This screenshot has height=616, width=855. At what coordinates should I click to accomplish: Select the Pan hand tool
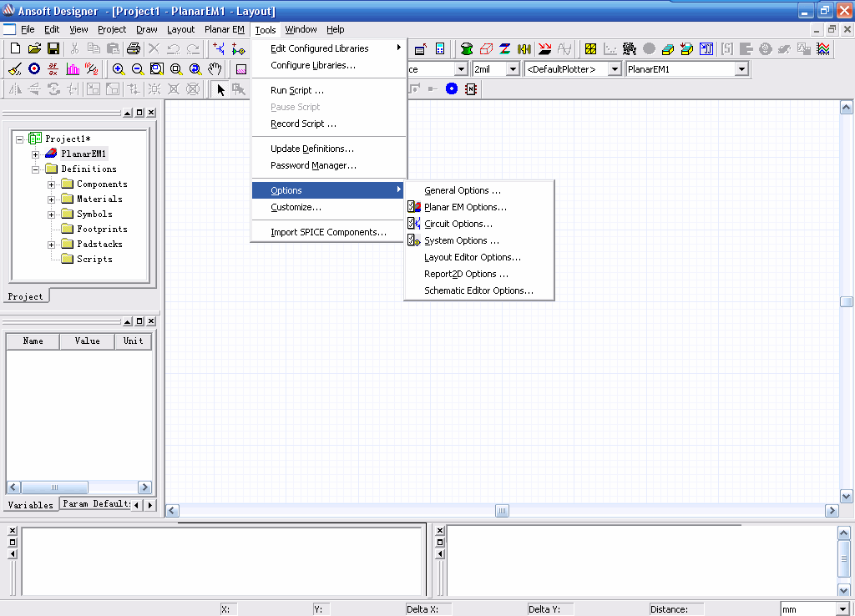[215, 69]
